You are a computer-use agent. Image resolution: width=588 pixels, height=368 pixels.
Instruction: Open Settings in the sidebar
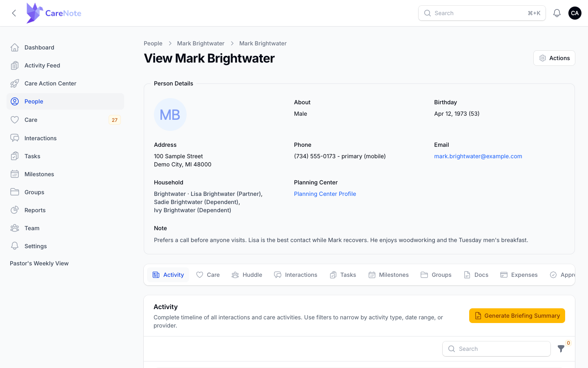pos(65,246)
